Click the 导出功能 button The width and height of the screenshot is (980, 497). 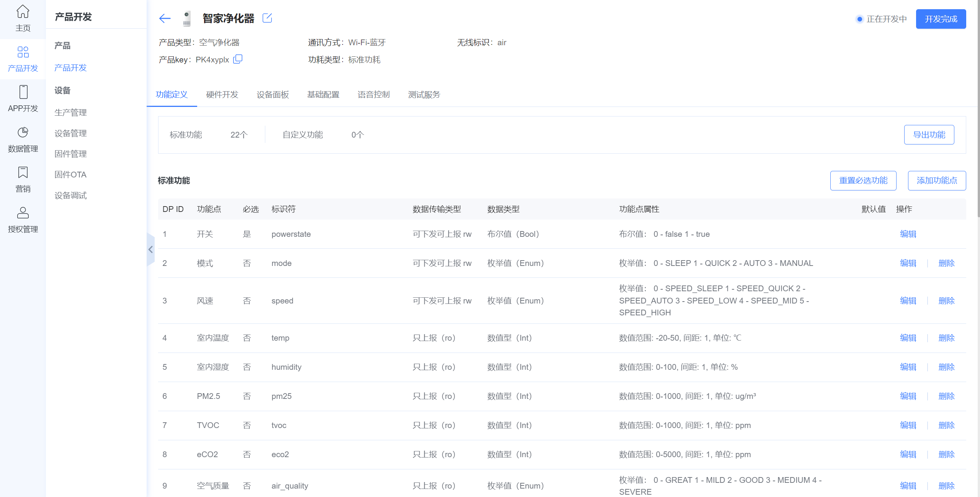pyautogui.click(x=929, y=135)
